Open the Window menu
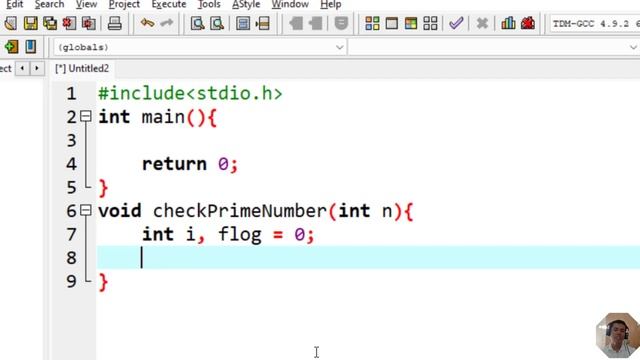640x360 pixels. tap(290, 4)
